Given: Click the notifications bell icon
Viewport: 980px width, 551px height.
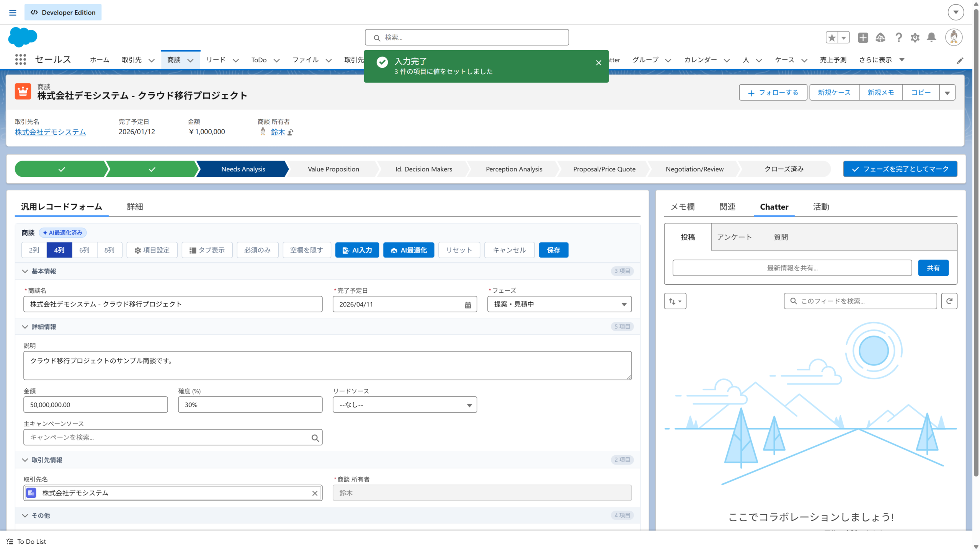Looking at the screenshot, I should (x=931, y=37).
